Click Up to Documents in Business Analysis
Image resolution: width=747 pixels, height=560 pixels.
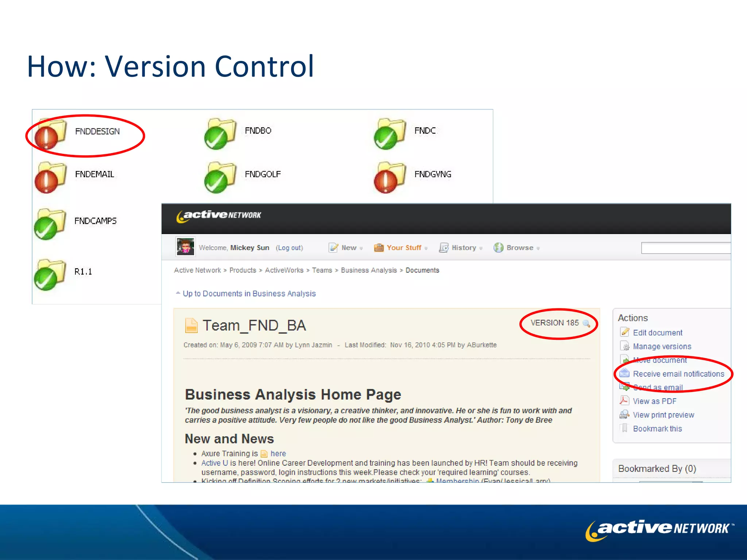pyautogui.click(x=249, y=293)
